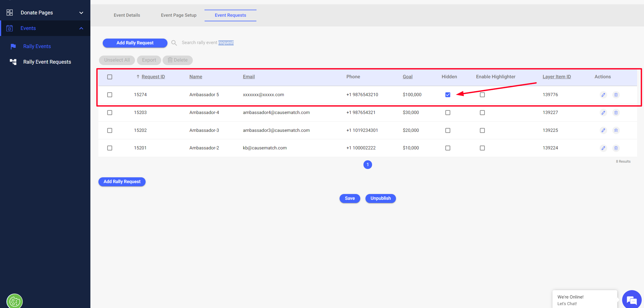Select row checkbox for request 15201

point(110,148)
